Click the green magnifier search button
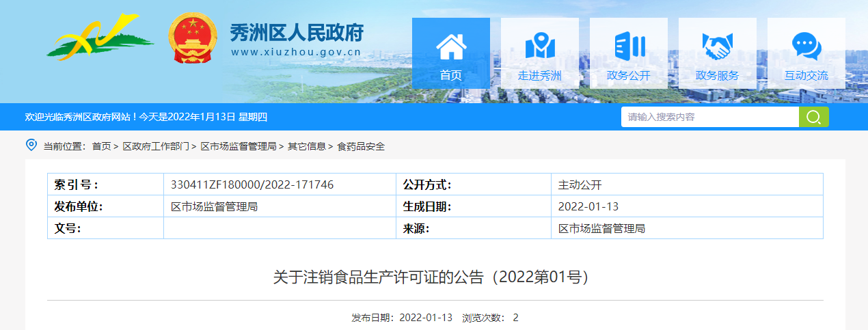Image resolution: width=868 pixels, height=330 pixels. tap(814, 117)
